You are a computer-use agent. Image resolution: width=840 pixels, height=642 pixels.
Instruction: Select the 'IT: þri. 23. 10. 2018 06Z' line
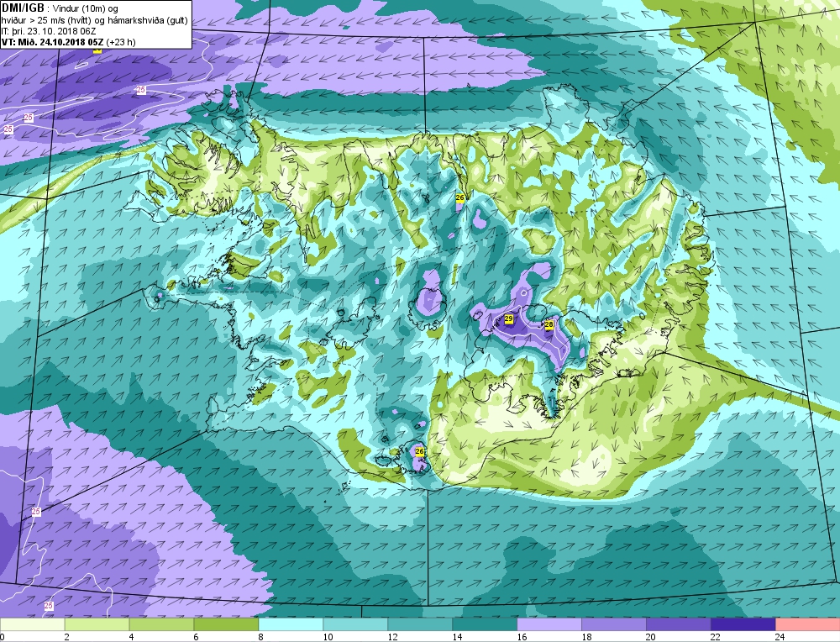click(49, 31)
